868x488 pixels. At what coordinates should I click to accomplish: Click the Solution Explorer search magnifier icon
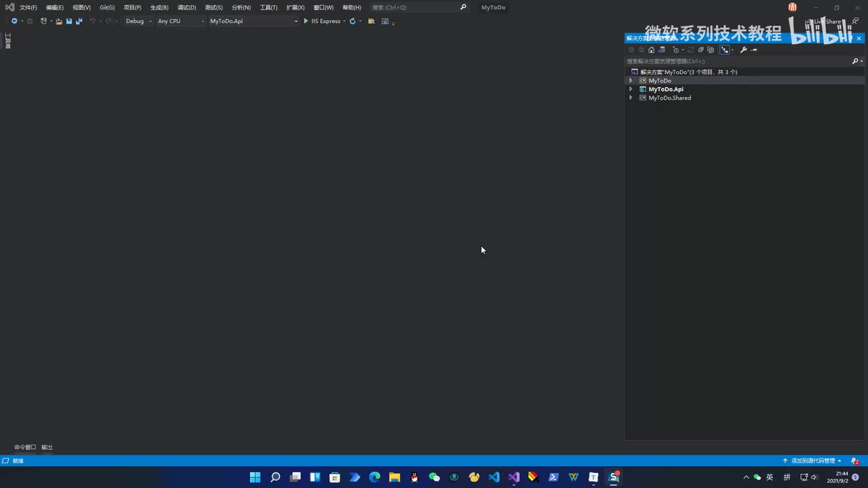[x=855, y=61]
